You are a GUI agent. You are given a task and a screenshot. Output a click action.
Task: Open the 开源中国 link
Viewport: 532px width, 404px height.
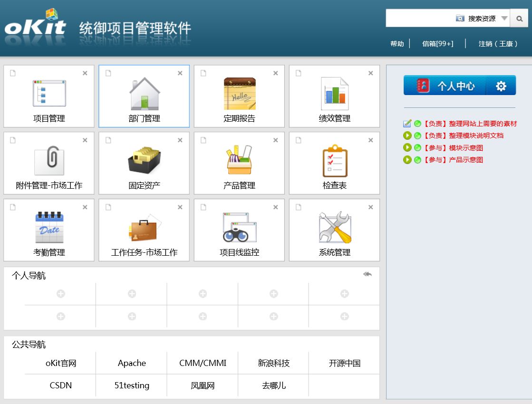(344, 363)
